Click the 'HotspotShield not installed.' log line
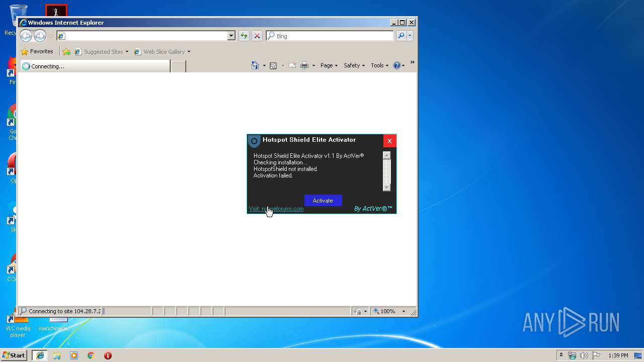The image size is (644, 362). 286,169
